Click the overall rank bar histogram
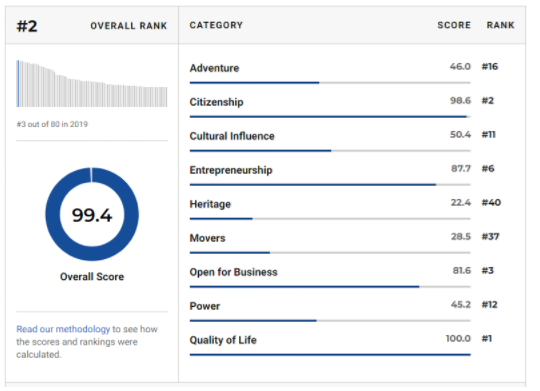Image resolution: width=540 pixels, height=391 pixels. (92, 83)
